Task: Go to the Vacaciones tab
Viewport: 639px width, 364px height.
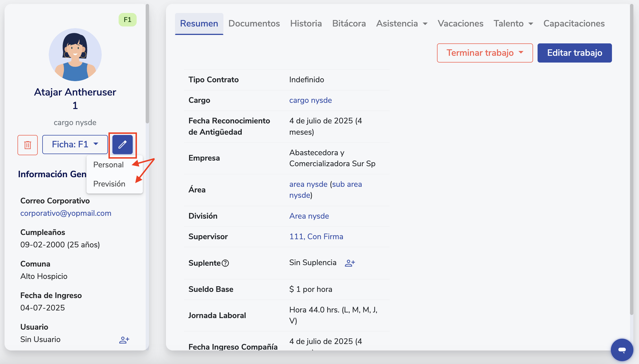Action: click(460, 24)
